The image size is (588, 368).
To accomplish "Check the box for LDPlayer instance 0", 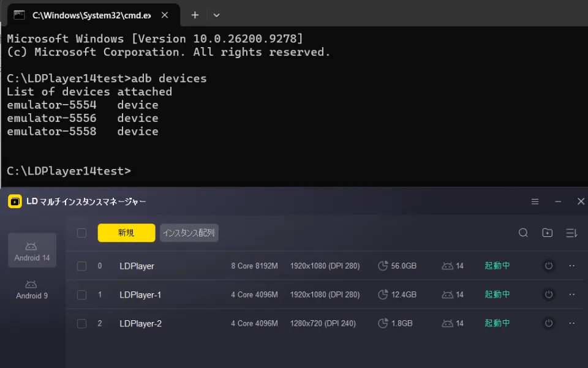I will [81, 266].
